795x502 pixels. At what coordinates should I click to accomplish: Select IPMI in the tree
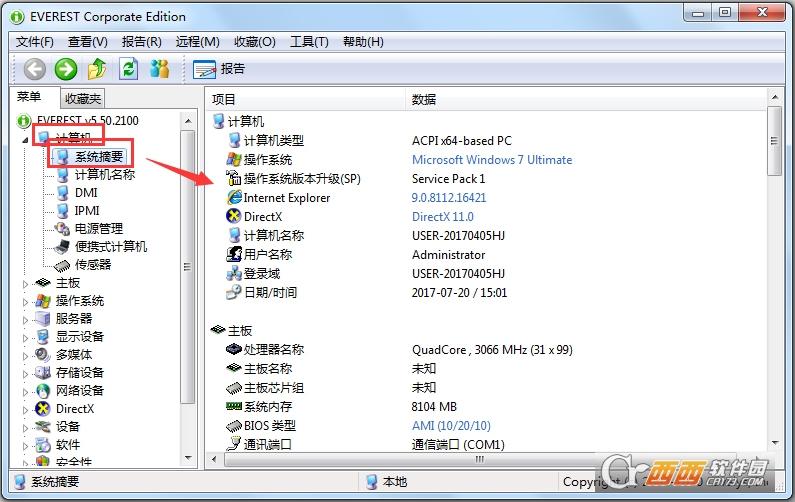(x=87, y=210)
